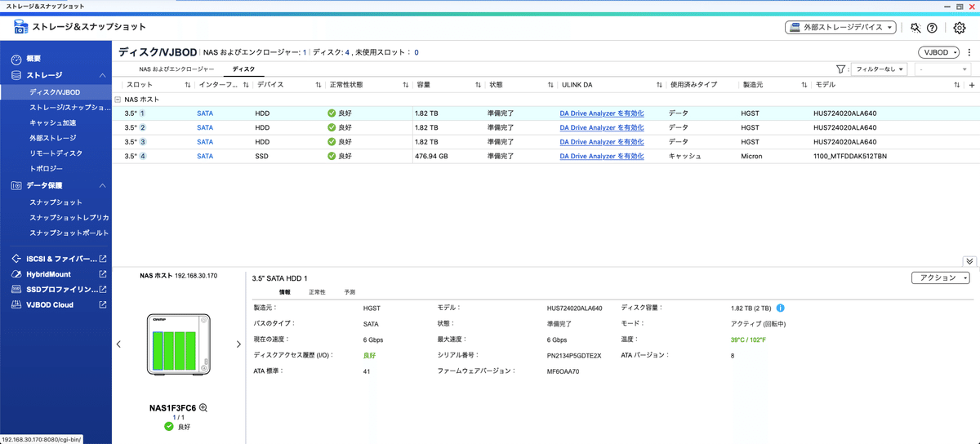
Task: Open SSDプロファイリング external link icon
Action: click(x=103, y=289)
